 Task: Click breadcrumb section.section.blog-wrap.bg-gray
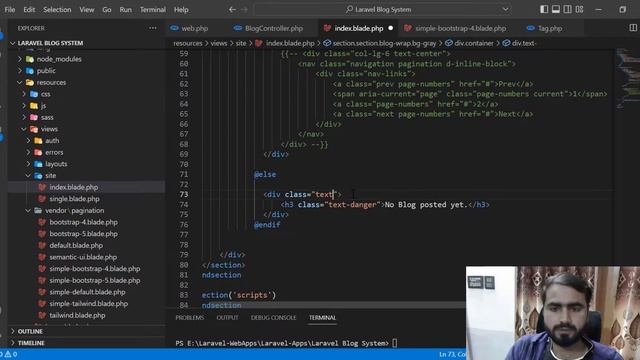(x=384, y=43)
